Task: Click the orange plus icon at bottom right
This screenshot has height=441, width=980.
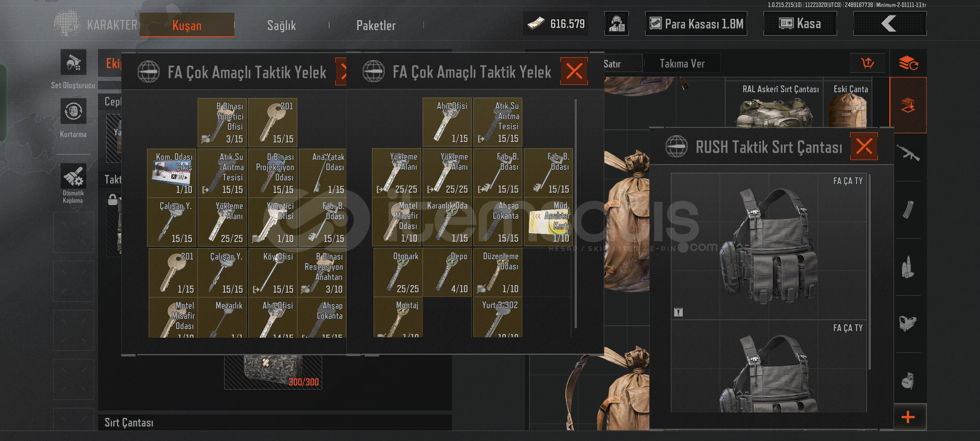Action: (908, 417)
